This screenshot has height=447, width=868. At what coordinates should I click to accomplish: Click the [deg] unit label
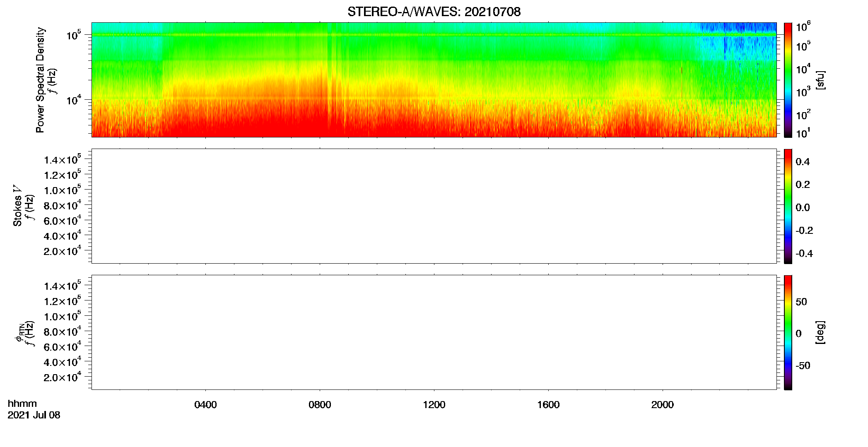[820, 332]
